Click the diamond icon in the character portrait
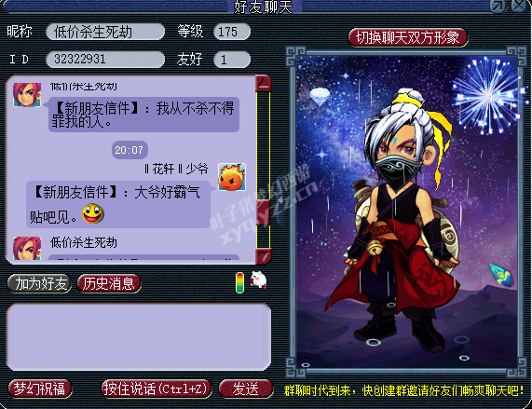This screenshot has width=532, height=409. click(320, 96)
